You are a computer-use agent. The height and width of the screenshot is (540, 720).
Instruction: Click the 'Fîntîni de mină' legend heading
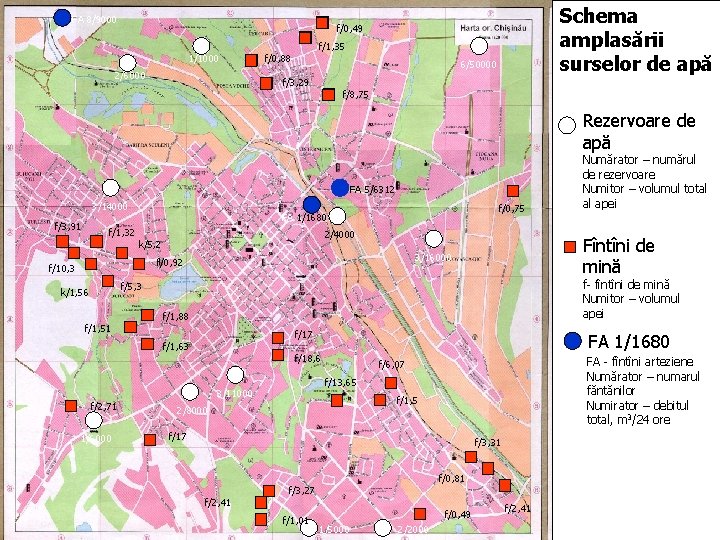pos(618,256)
